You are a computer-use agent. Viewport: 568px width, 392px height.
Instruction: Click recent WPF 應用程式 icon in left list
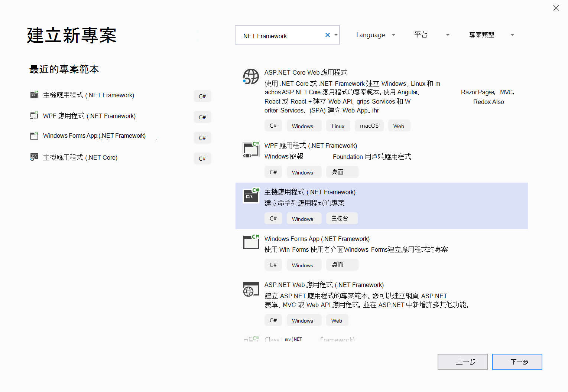34,115
